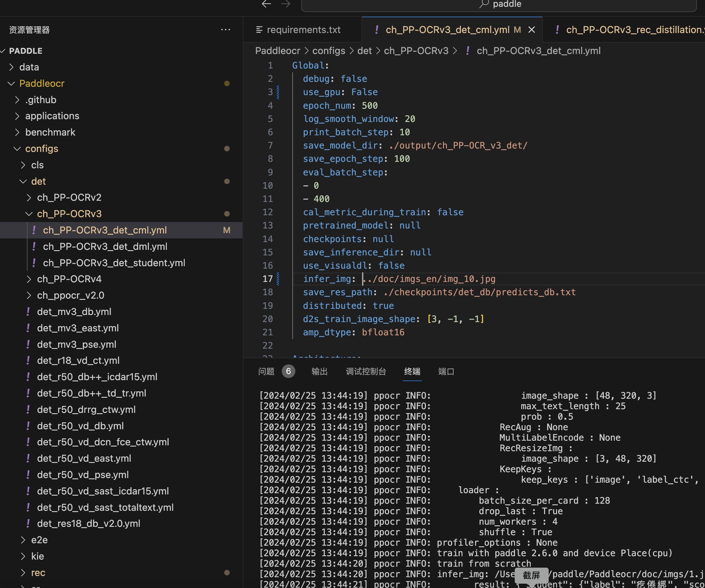Place cursor on line 17 infer_img
Viewport: 705px width, 588px height.
[x=399, y=279]
